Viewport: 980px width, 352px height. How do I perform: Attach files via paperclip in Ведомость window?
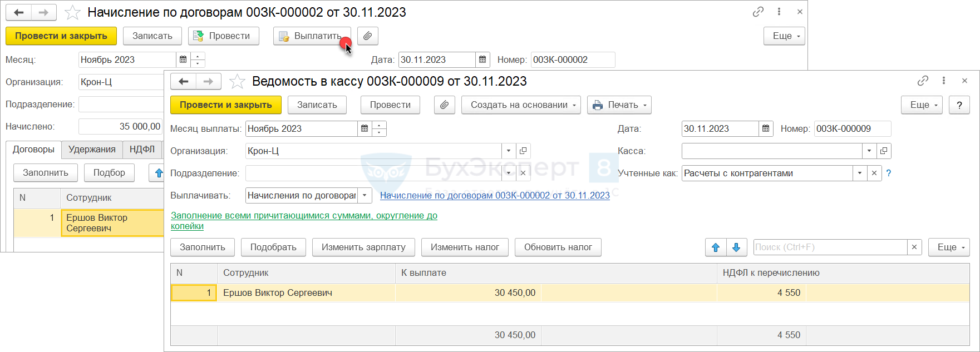click(x=445, y=105)
